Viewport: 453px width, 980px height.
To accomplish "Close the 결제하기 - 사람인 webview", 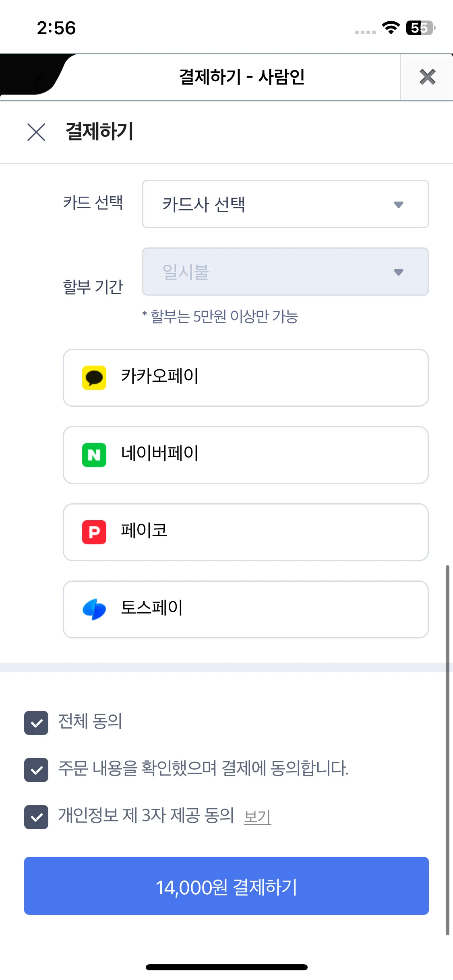I will point(427,77).
